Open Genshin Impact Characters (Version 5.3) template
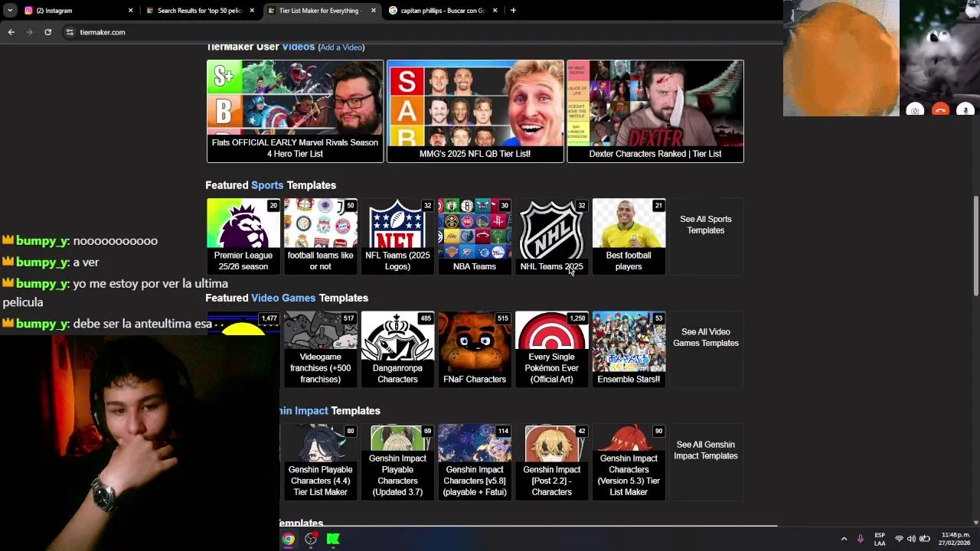The height and width of the screenshot is (551, 980). (x=629, y=461)
